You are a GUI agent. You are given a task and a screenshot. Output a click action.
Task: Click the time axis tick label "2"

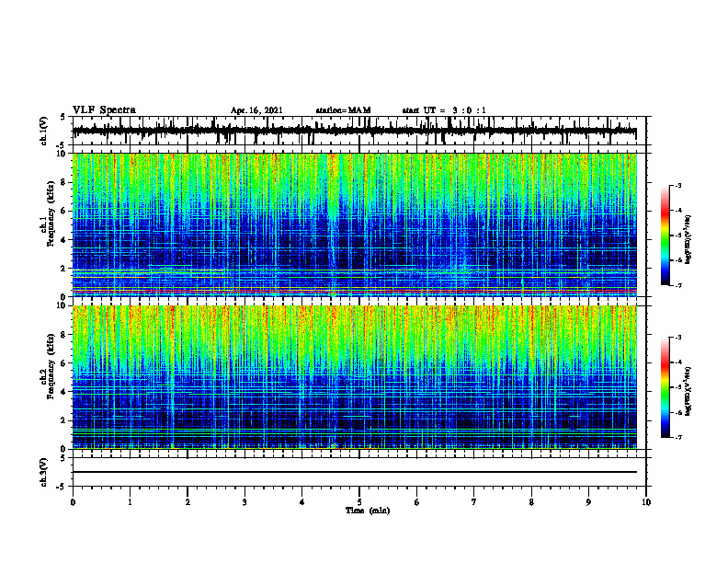[x=188, y=502]
